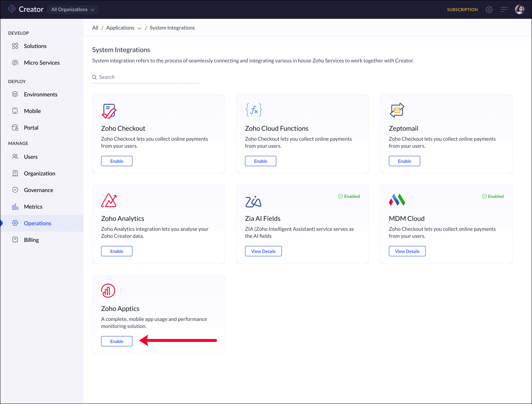Screen dimensions: 532x404
Task: Click the SUBSCRIPTION link
Action: (462, 10)
